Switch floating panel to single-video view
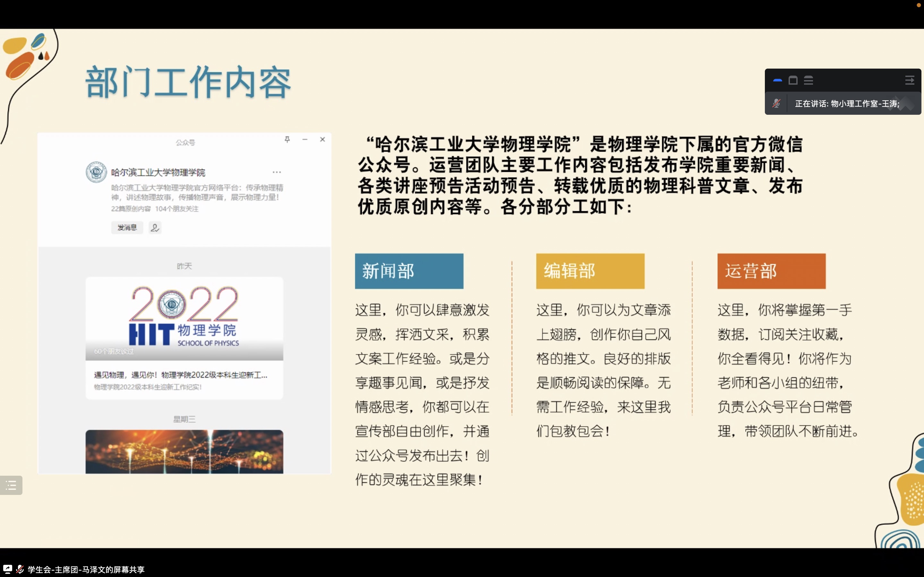 793,80
